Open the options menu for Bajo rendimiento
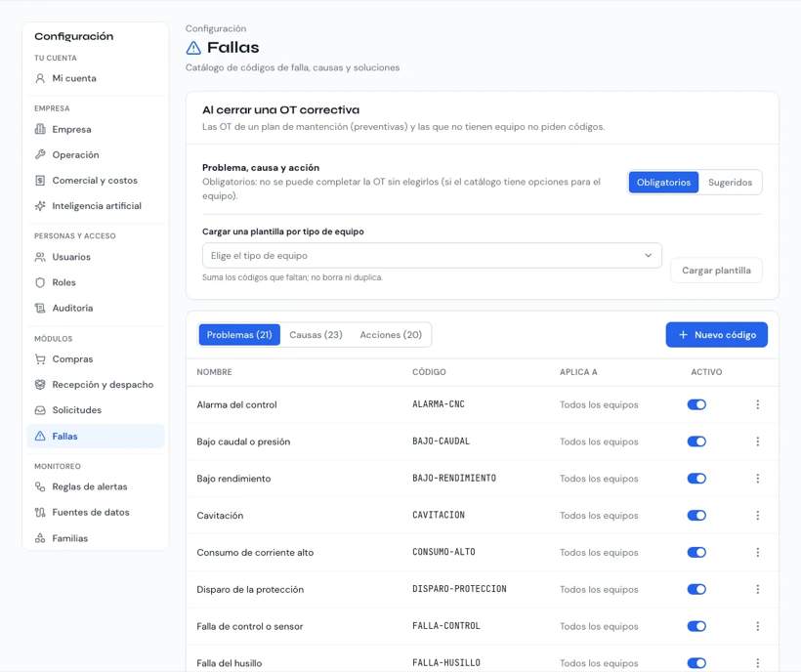Screen dimensions: 801x672 (x=758, y=479)
